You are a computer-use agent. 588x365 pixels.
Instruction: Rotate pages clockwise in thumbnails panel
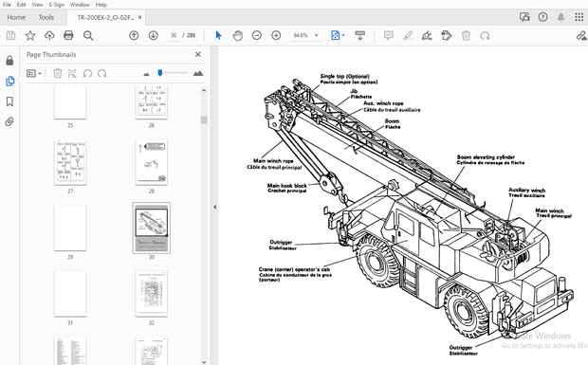102,73
